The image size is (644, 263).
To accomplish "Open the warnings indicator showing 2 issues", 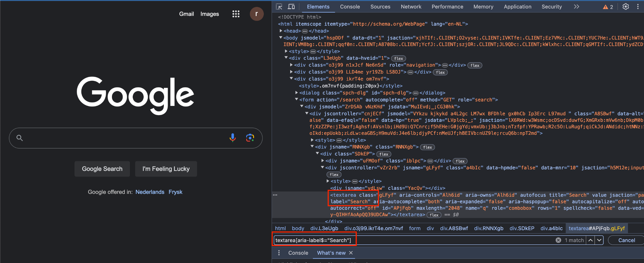I will point(608,7).
